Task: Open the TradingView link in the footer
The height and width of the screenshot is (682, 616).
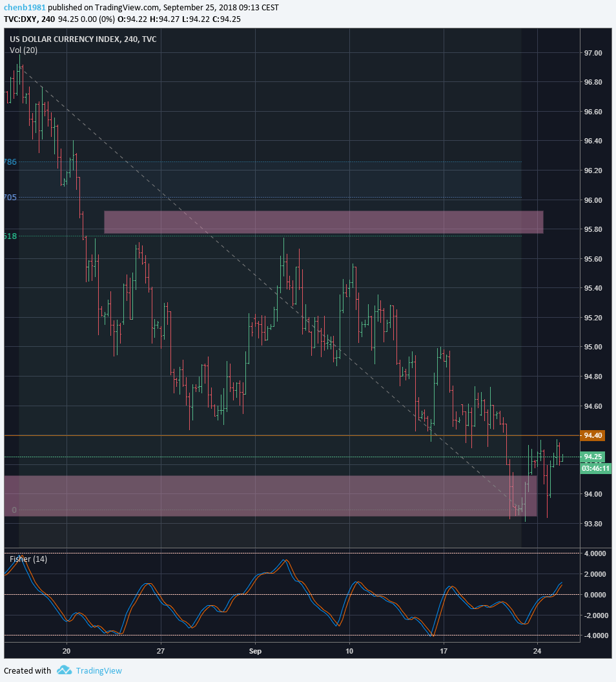Action: coord(99,670)
